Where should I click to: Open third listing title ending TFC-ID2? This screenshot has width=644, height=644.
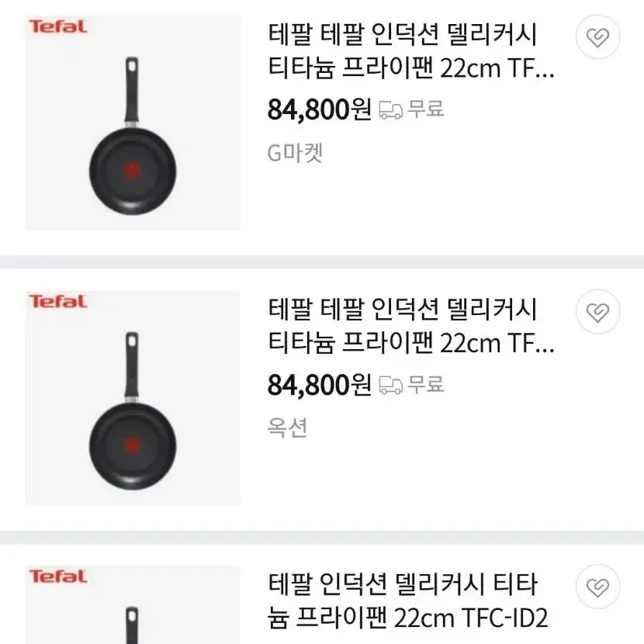(x=408, y=601)
